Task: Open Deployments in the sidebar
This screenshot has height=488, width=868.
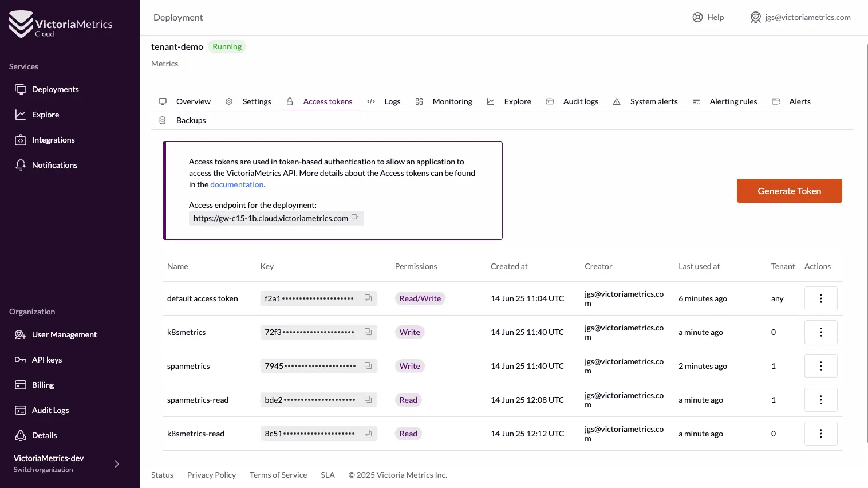Action: click(x=56, y=89)
